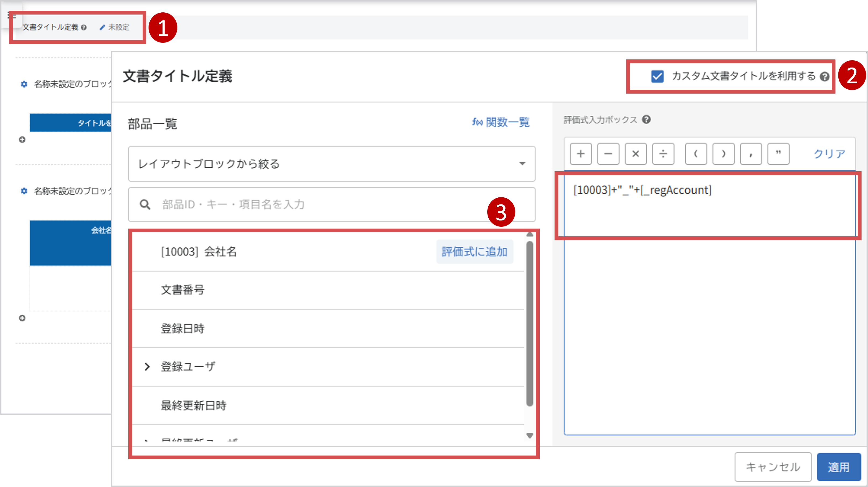Click the 評価式に追加 button for 会社名
This screenshot has height=487, width=868.
474,252
